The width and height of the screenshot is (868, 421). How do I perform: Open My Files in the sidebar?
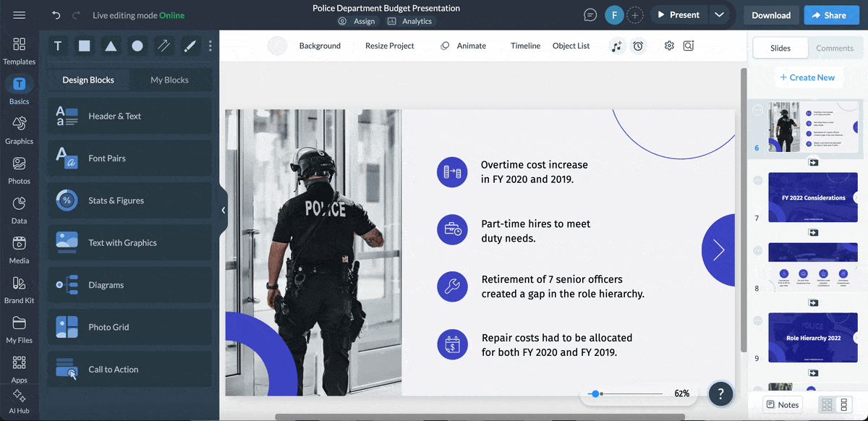tap(20, 329)
